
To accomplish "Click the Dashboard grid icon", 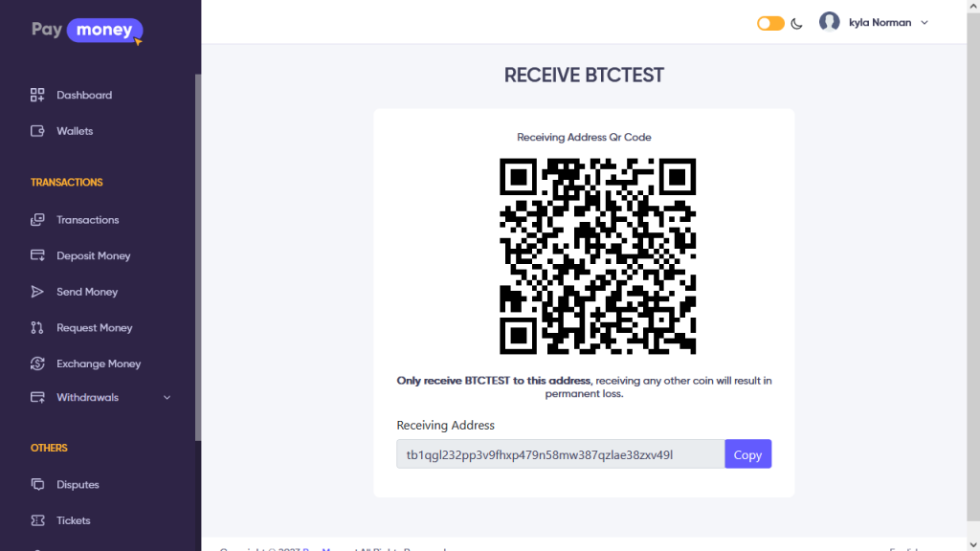I will point(37,95).
